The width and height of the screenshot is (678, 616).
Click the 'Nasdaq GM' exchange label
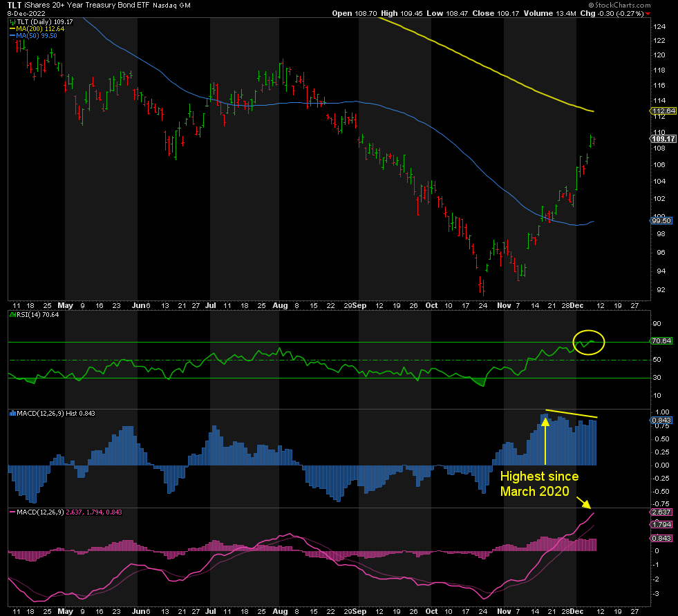[171, 6]
